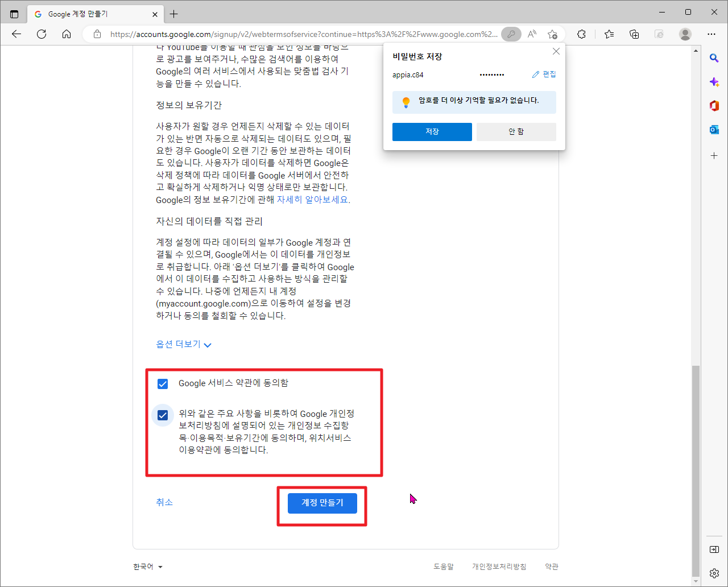Click the saved username appia.c84
The image size is (728, 587).
pos(408,75)
